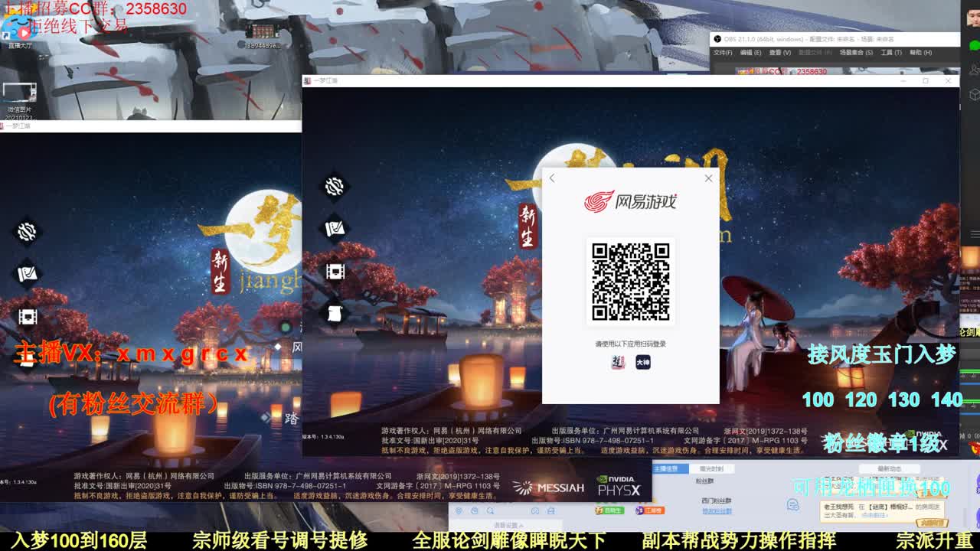Viewport: 980px width, 551px height.
Task: Open the desktop icon labeled with numbers
Action: tap(263, 35)
